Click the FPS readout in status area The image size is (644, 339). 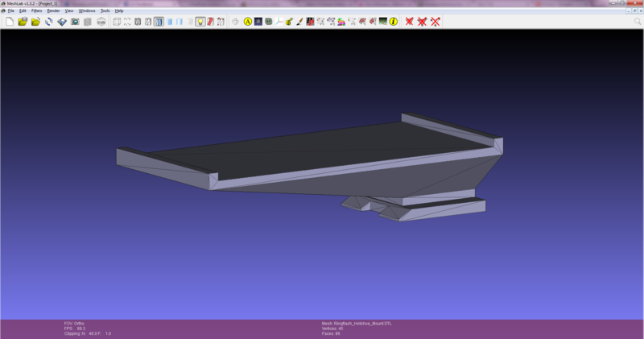75,329
